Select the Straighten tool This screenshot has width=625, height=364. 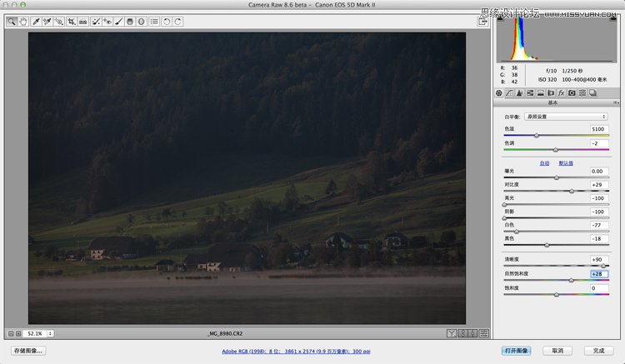pyautogui.click(x=82, y=22)
